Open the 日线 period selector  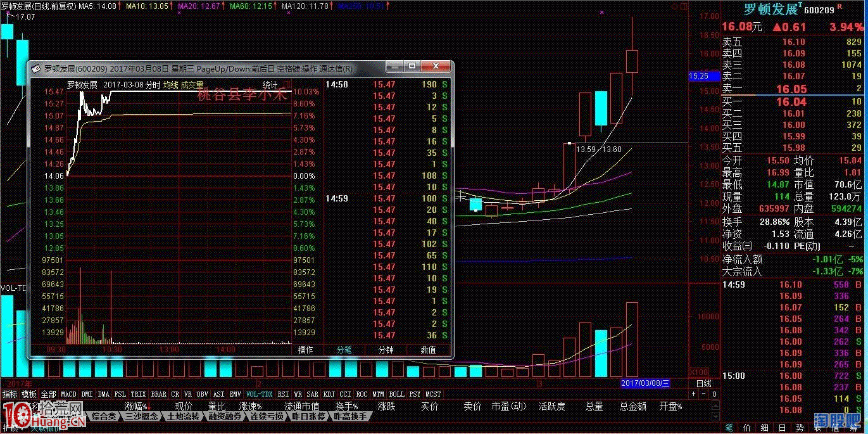[x=703, y=383]
